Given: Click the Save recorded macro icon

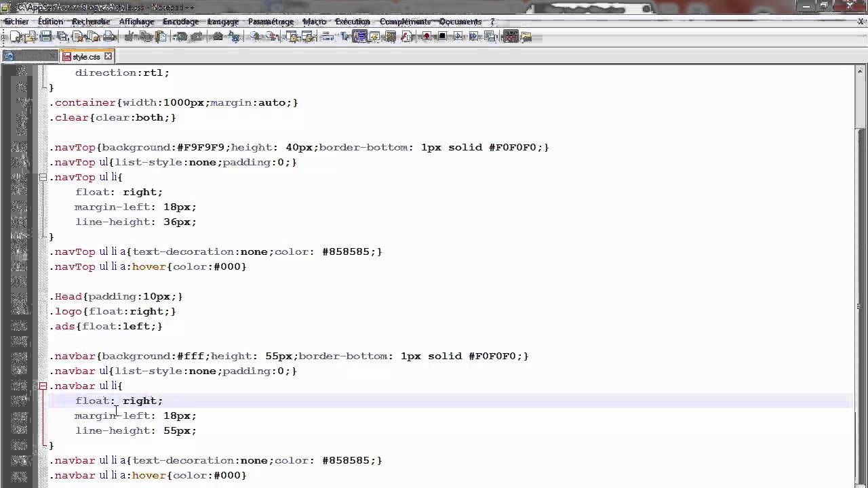Looking at the screenshot, I should [490, 37].
